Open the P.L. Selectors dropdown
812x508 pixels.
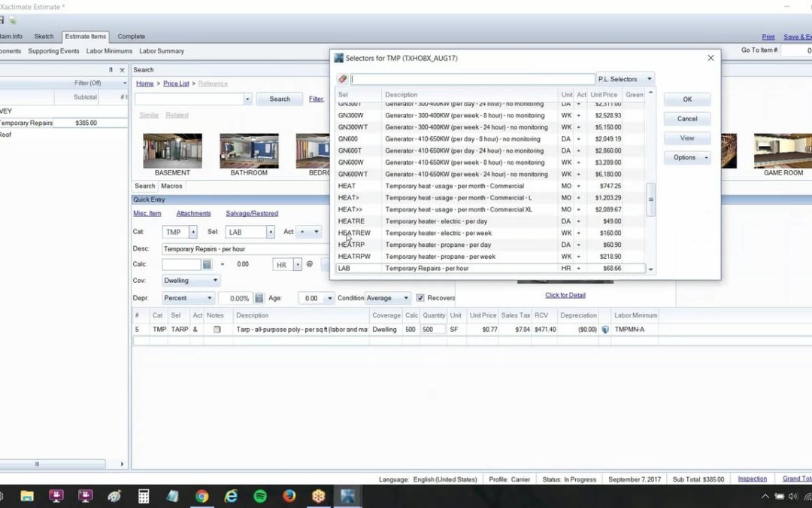(649, 79)
